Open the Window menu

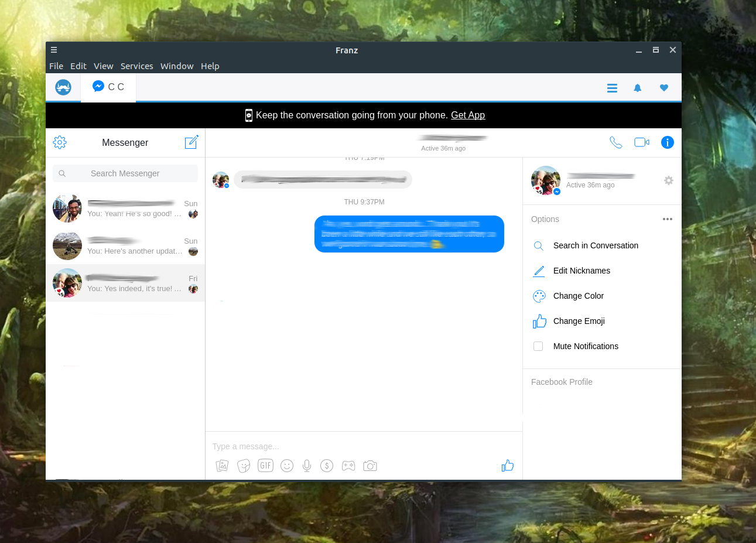pos(177,66)
